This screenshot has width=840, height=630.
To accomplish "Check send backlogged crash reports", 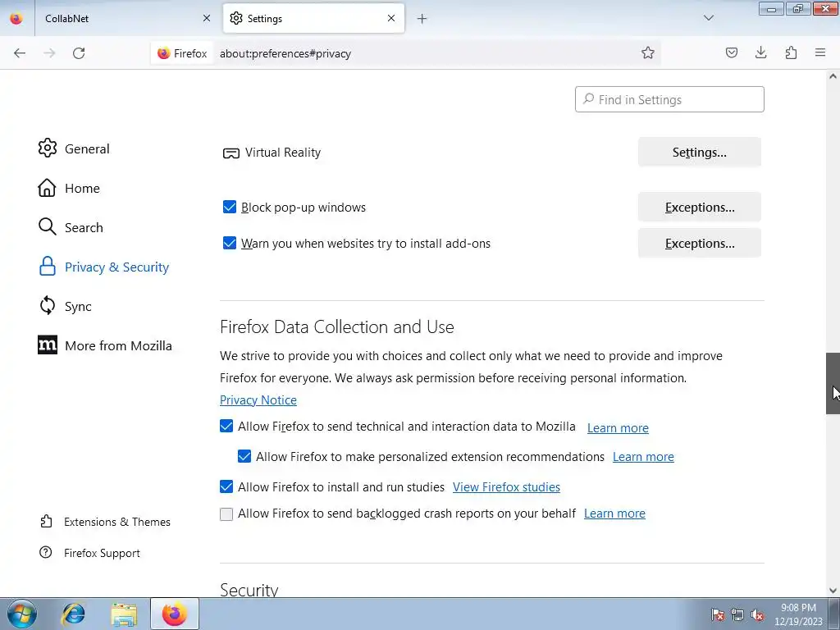I will (226, 514).
